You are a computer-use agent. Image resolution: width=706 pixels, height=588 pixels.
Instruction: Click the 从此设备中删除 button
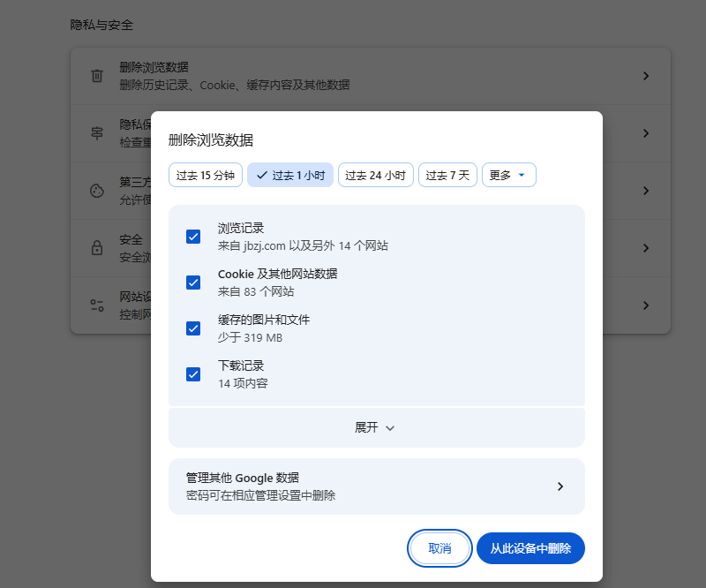(530, 548)
